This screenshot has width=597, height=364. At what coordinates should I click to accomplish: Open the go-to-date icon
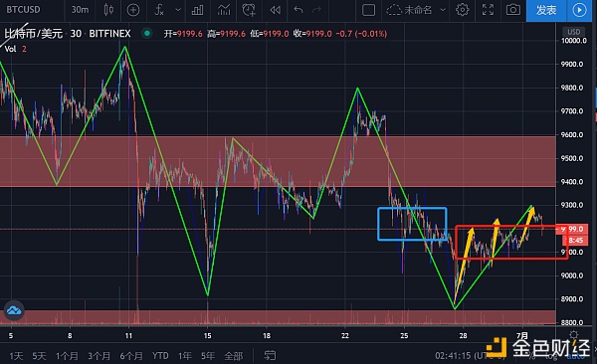270,356
